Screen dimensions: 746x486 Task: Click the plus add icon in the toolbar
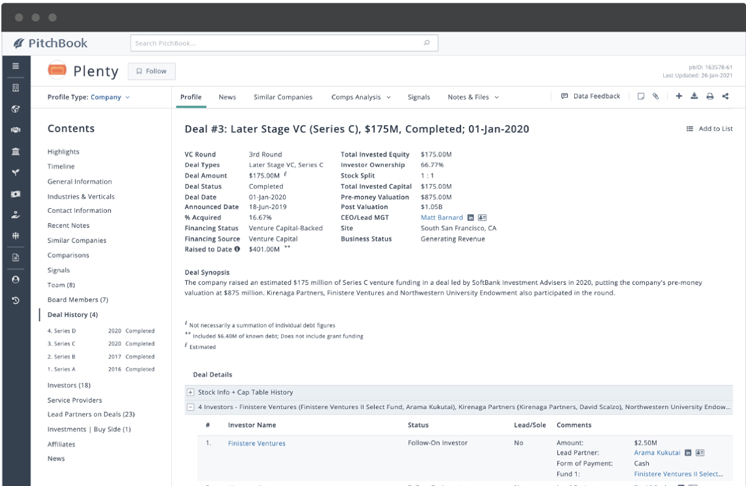(679, 96)
